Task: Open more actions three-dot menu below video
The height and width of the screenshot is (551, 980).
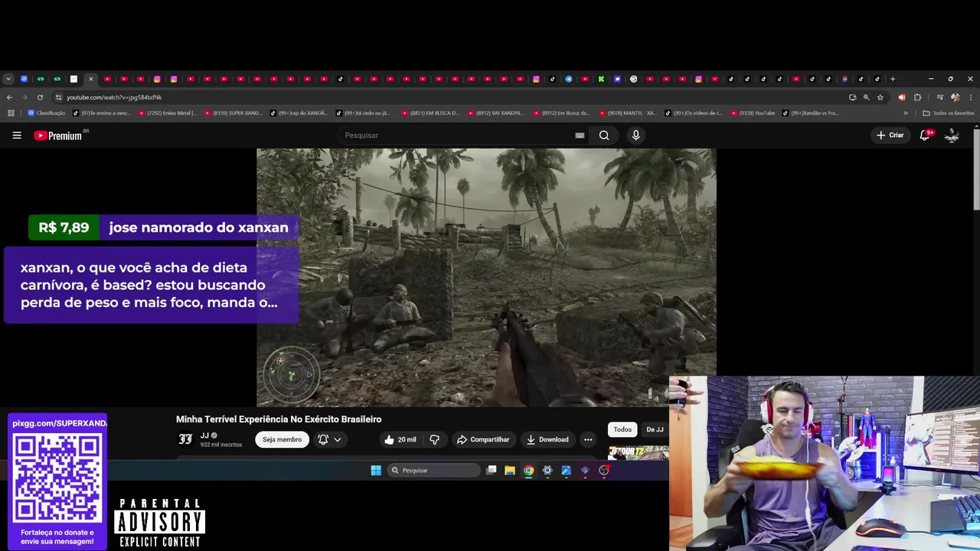Action: 588,439
